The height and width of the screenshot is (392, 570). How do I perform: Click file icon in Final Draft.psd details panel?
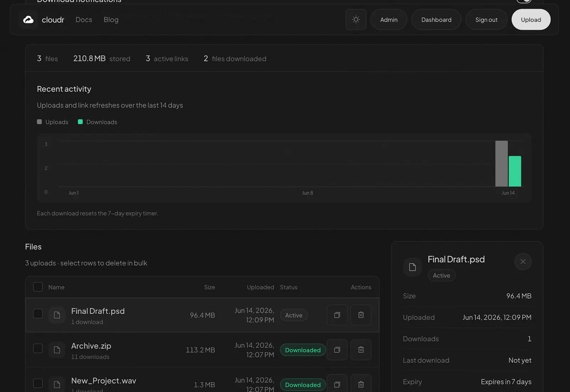413,267
